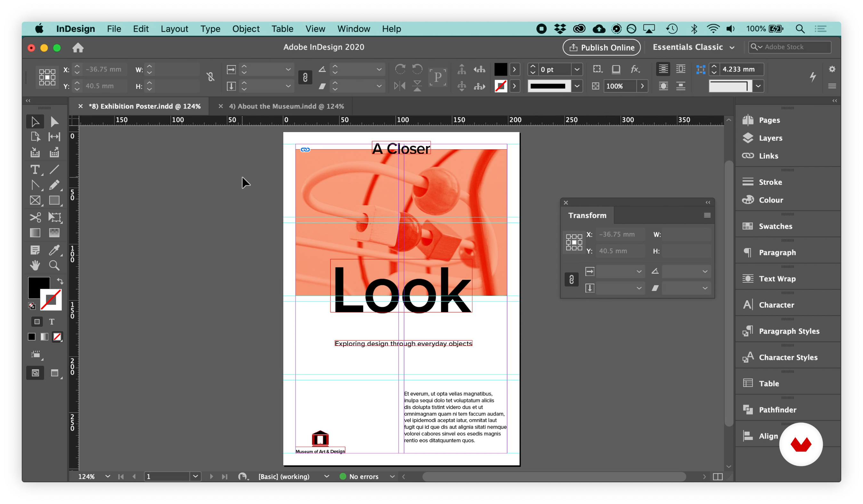Select the Scissors tool
This screenshot has height=504, width=863.
tap(35, 217)
